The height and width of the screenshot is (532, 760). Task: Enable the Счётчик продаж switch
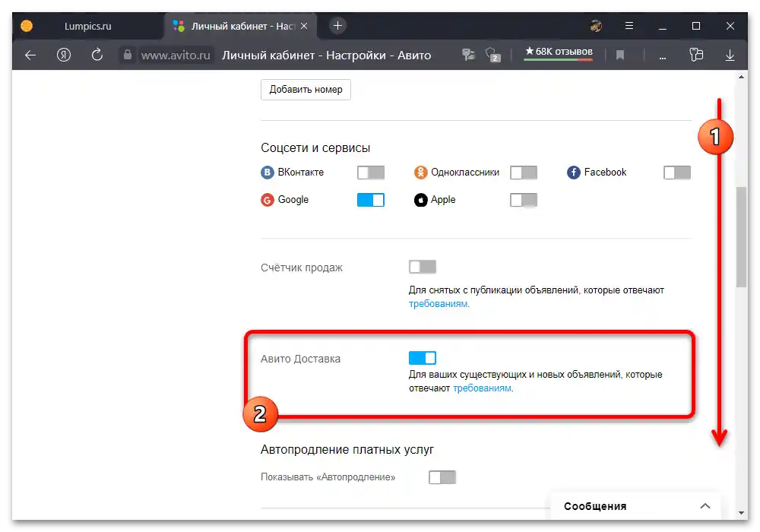click(x=422, y=267)
